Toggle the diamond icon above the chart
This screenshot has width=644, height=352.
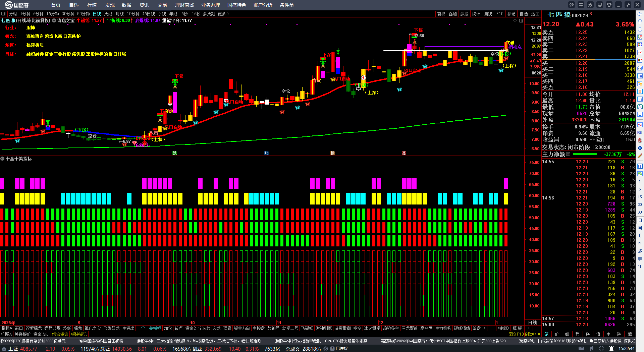tap(515, 20)
